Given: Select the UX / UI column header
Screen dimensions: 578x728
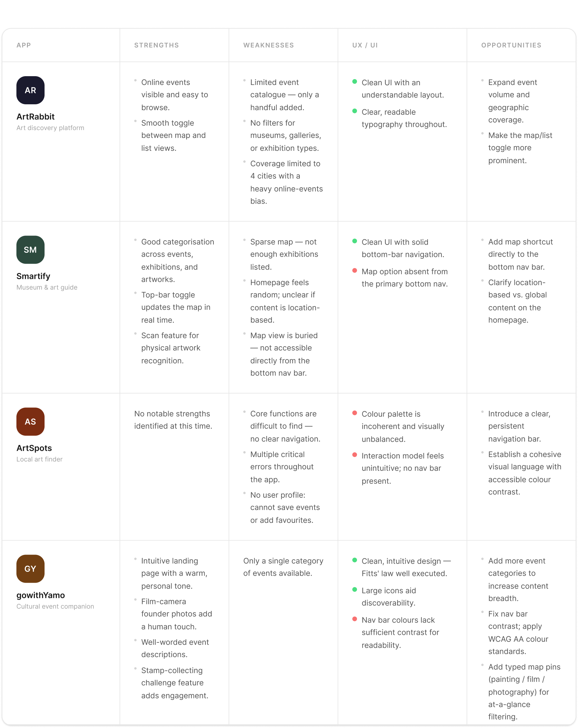Looking at the screenshot, I should pos(365,45).
